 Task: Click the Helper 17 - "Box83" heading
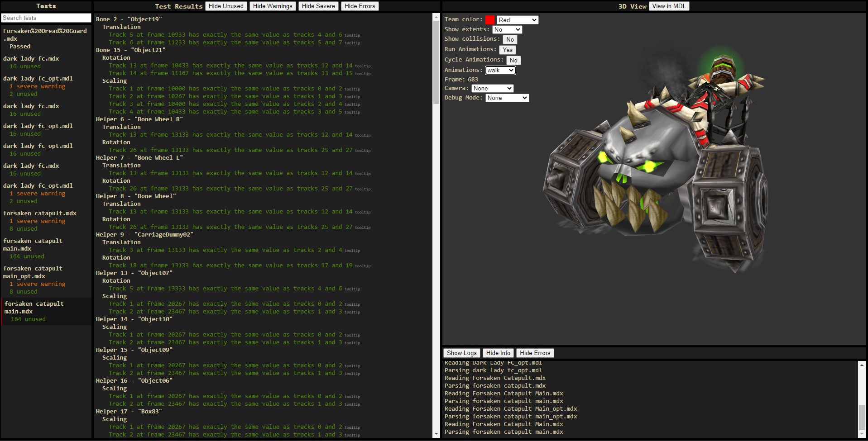click(129, 412)
